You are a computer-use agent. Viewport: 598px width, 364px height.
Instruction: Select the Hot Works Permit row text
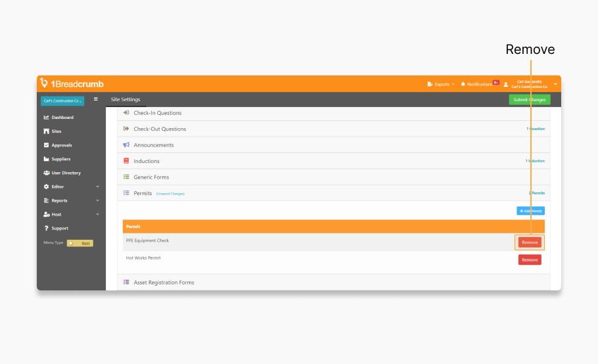(x=143, y=258)
